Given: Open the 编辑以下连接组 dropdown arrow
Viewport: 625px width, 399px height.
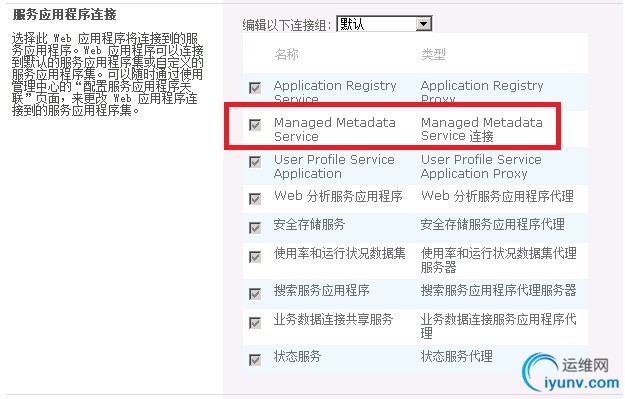Looking at the screenshot, I should coord(424,24).
